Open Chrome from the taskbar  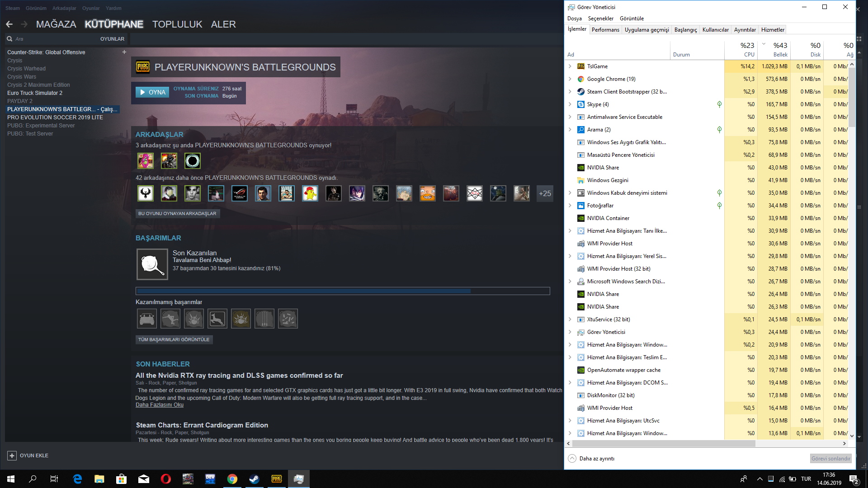coord(232,479)
